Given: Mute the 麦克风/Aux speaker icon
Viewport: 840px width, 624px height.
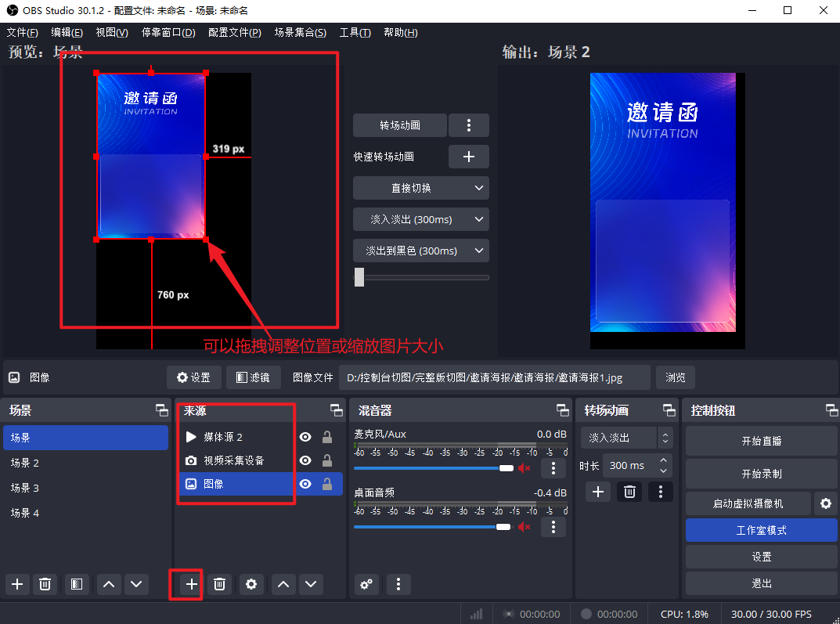Looking at the screenshot, I should [x=525, y=468].
